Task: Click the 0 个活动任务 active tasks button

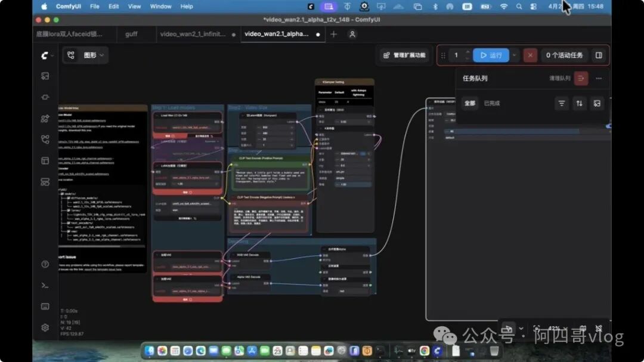Action: point(564,55)
